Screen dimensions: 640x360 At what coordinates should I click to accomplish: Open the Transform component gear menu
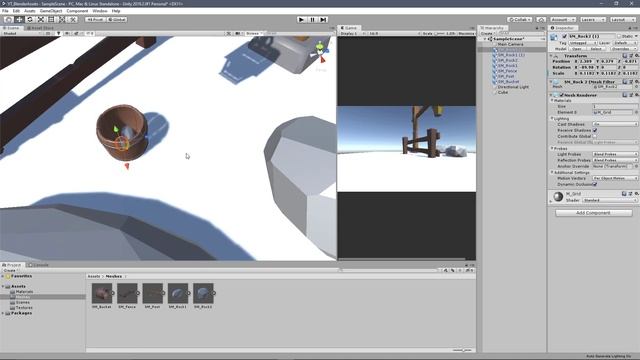637,56
